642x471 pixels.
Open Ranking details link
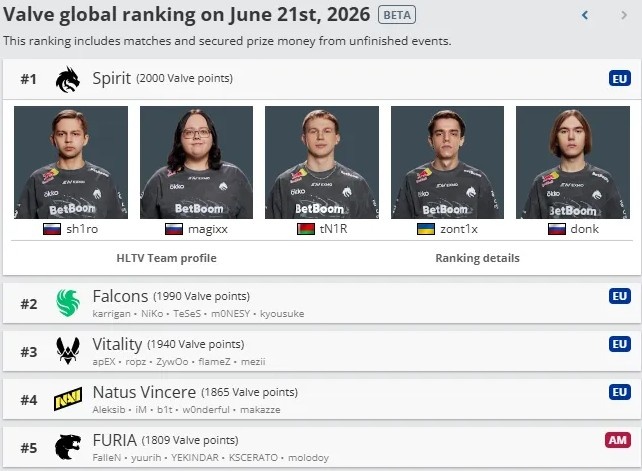[x=477, y=258]
